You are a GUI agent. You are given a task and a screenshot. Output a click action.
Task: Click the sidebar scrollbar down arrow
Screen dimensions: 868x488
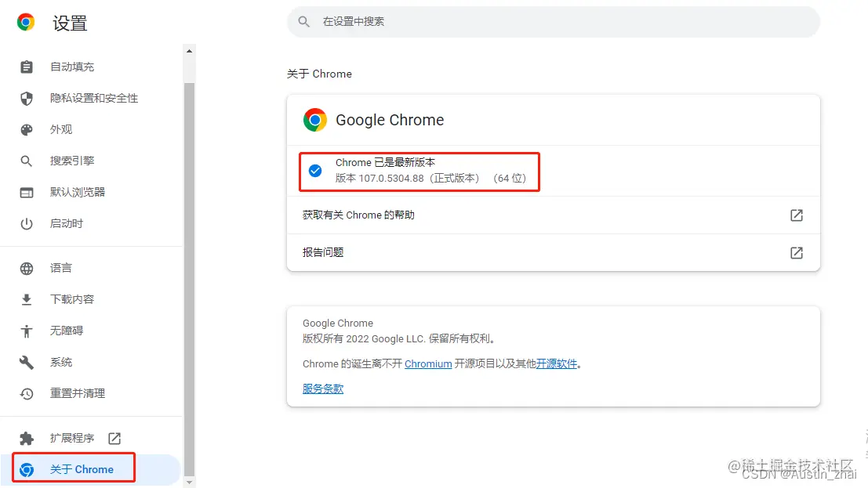[189, 483]
